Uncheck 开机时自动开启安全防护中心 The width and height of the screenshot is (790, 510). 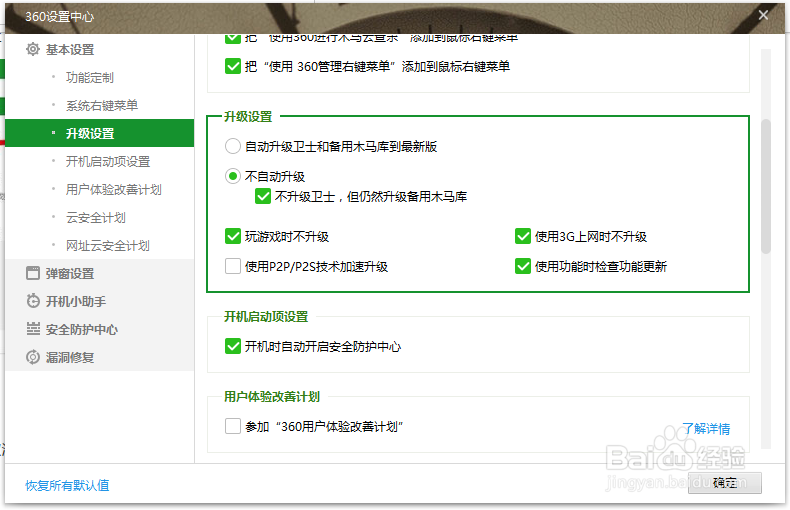pyautogui.click(x=233, y=346)
